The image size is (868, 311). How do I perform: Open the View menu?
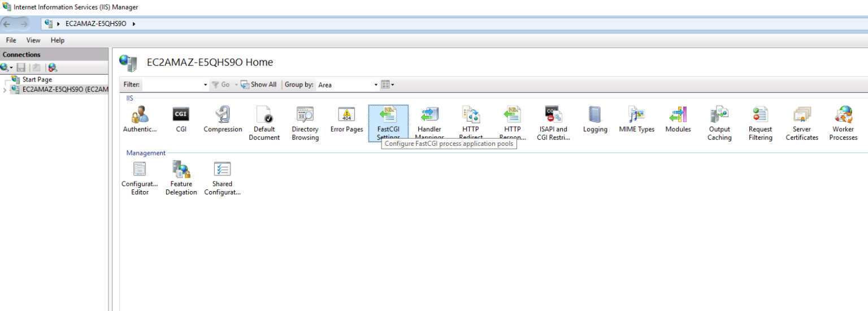pos(33,40)
